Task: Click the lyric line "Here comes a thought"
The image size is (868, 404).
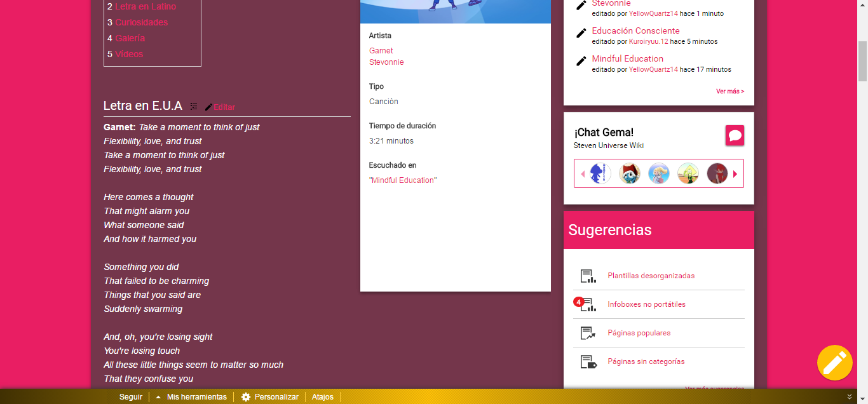Action: tap(149, 197)
